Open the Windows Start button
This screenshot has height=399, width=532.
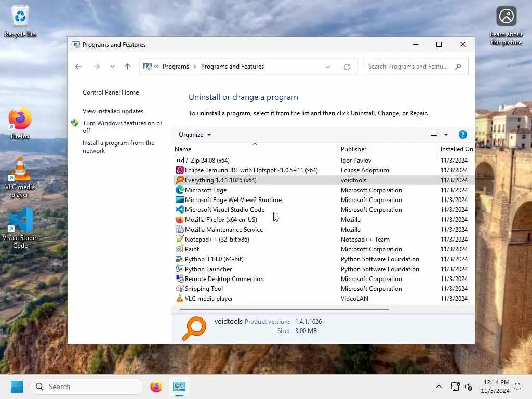pos(17,387)
